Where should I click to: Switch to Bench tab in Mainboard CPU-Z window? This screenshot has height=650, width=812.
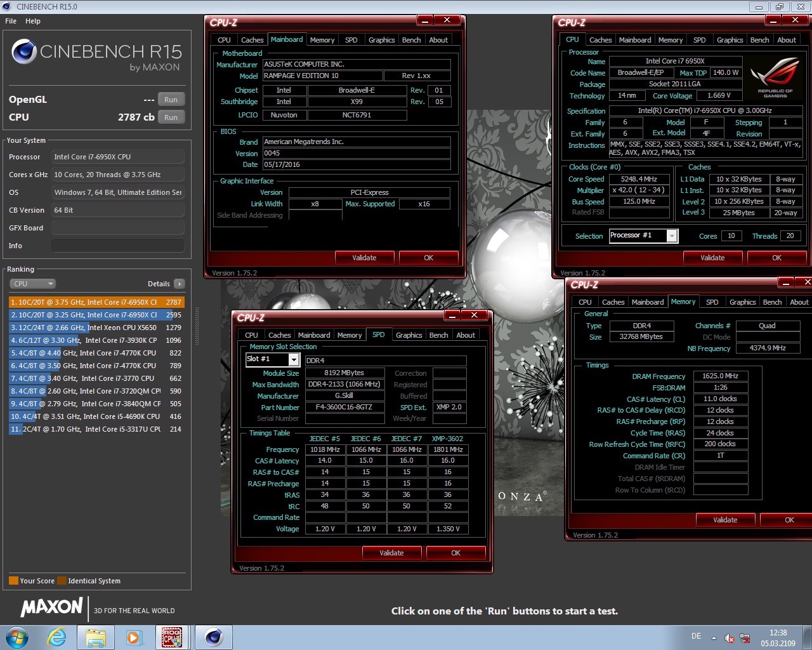411,40
